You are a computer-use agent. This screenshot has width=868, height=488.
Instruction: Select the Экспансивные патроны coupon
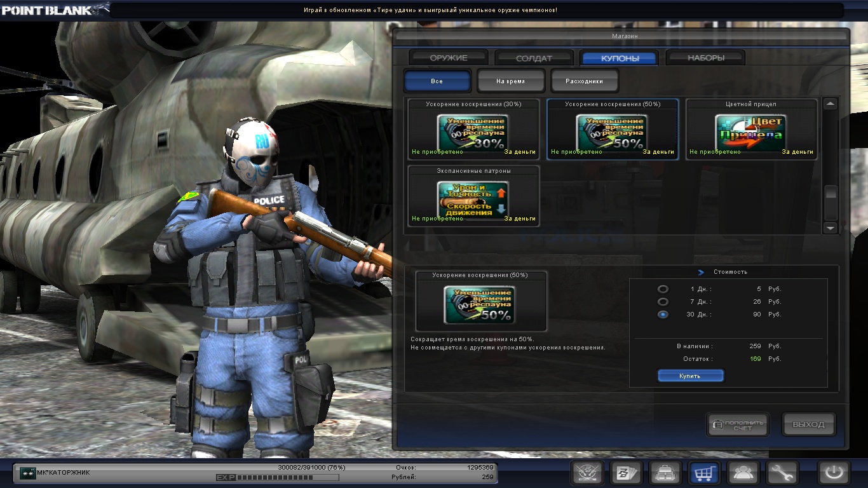pyautogui.click(x=473, y=196)
